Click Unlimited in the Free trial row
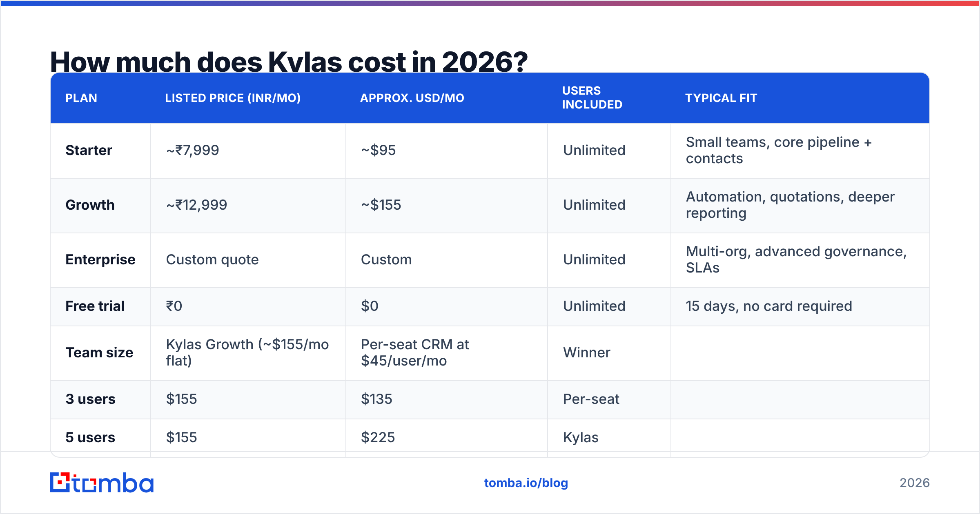Screen dimensions: 980x514 pyautogui.click(x=594, y=306)
